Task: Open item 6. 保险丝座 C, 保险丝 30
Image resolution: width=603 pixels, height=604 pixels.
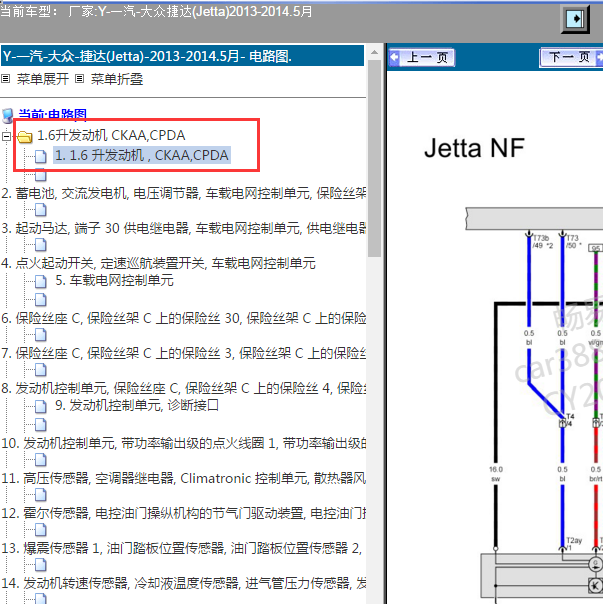Action: pos(183,319)
